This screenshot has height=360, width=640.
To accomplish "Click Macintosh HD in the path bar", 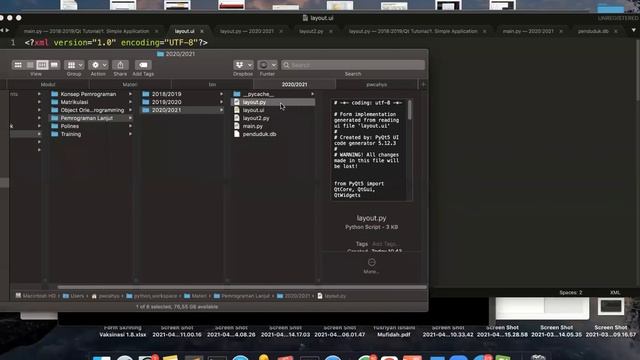I will tap(36, 296).
